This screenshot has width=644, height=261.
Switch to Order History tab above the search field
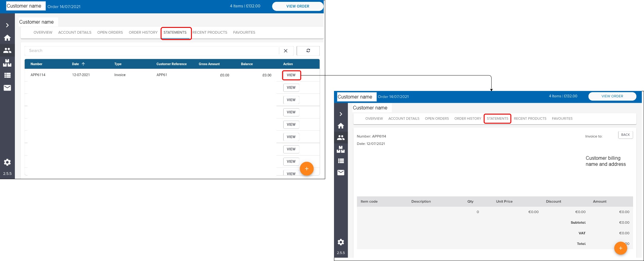point(143,32)
